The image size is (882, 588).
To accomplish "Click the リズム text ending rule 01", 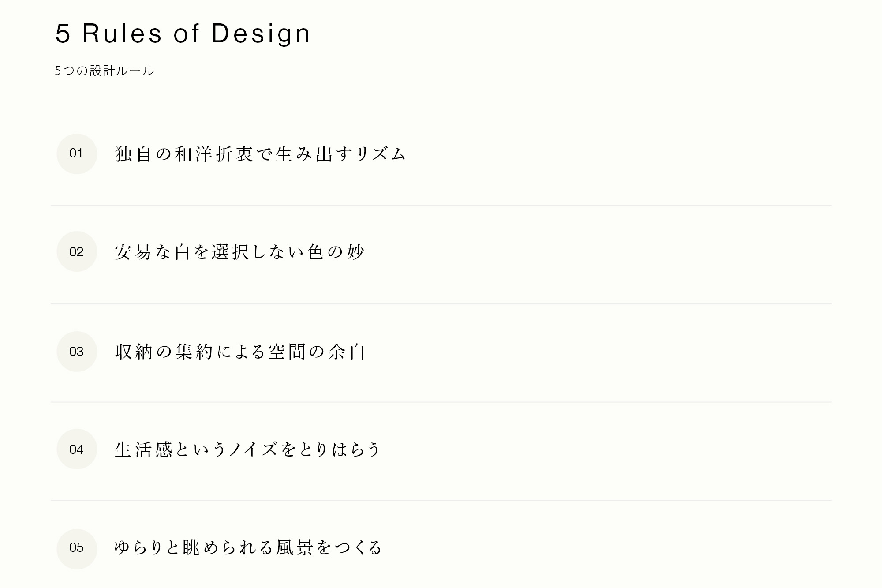I will [x=381, y=154].
